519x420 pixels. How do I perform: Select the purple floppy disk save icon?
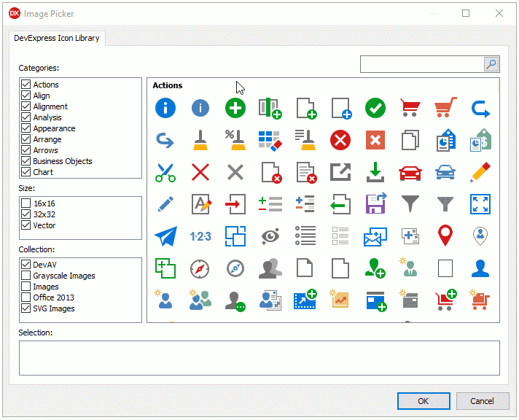point(375,203)
